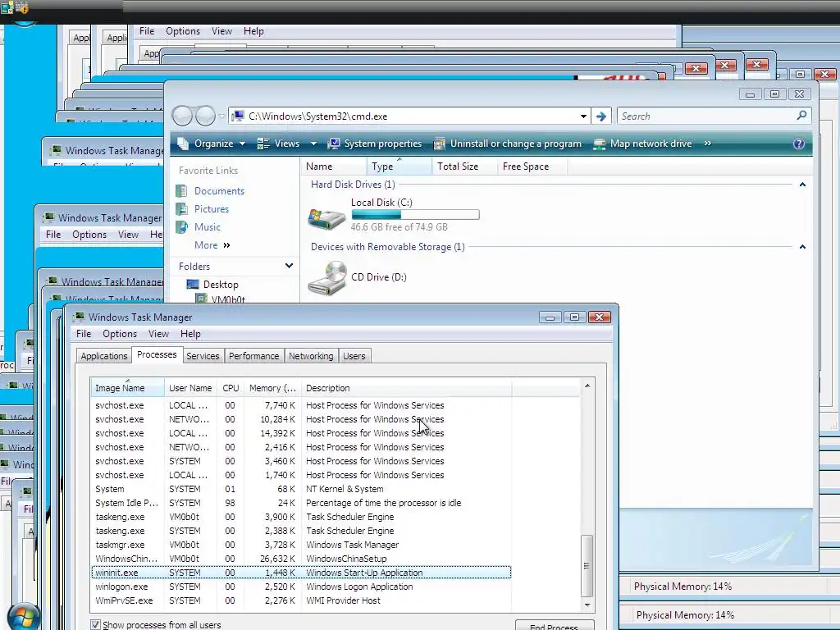This screenshot has height=630, width=840.
Task: Collapse the Hard Disk Drives group
Action: point(802,185)
